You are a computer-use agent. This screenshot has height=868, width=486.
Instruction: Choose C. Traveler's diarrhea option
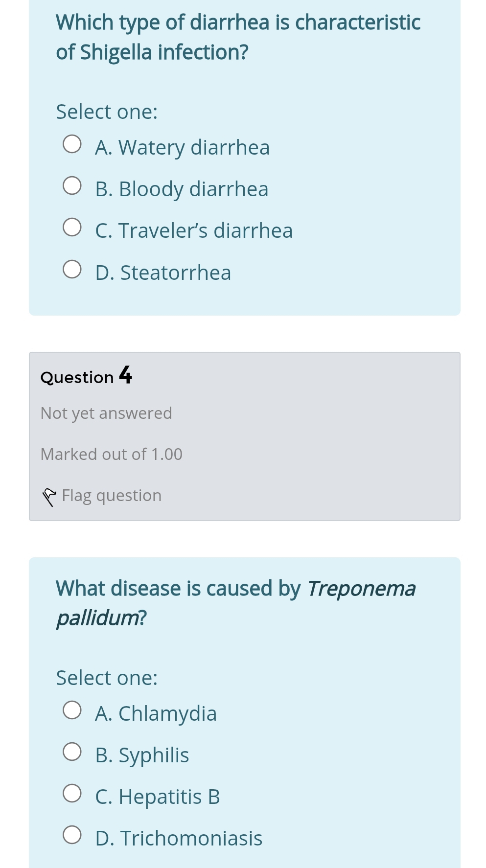pos(72,227)
